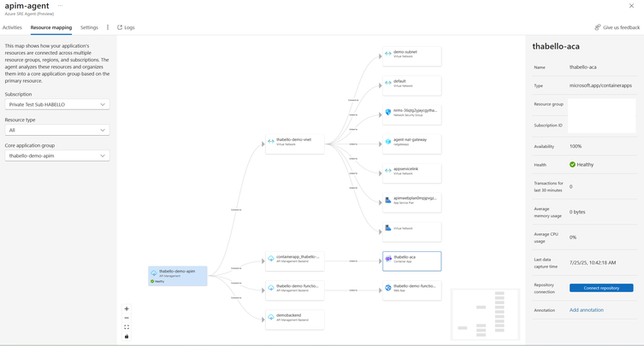Click the Name value thabello-aca
The height and width of the screenshot is (346, 644).
(582, 67)
